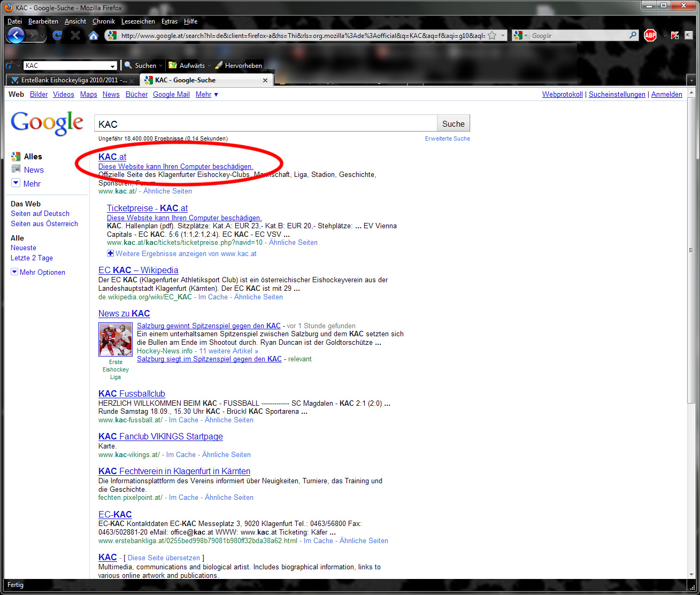The width and height of the screenshot is (700, 595).
Task: Click the forward navigation arrow
Action: click(x=32, y=36)
